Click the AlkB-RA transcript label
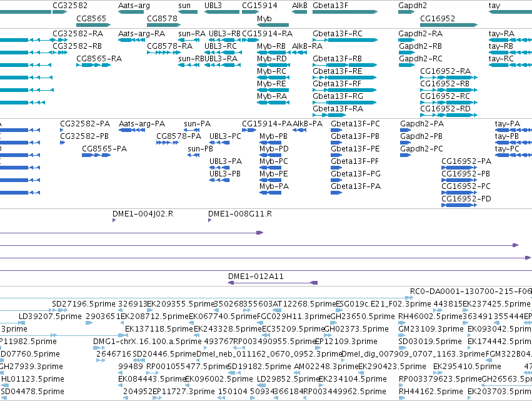The width and height of the screenshot is (532, 401). pos(307,46)
